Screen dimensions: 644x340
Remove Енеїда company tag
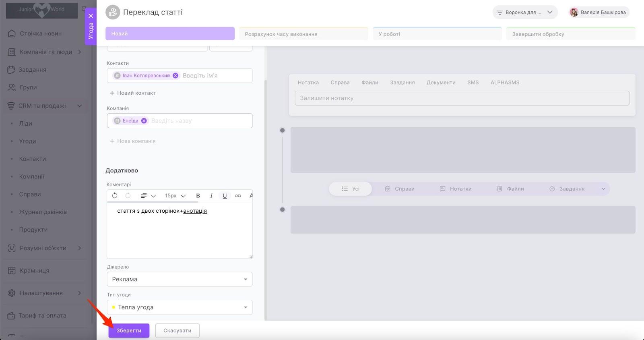(x=144, y=121)
